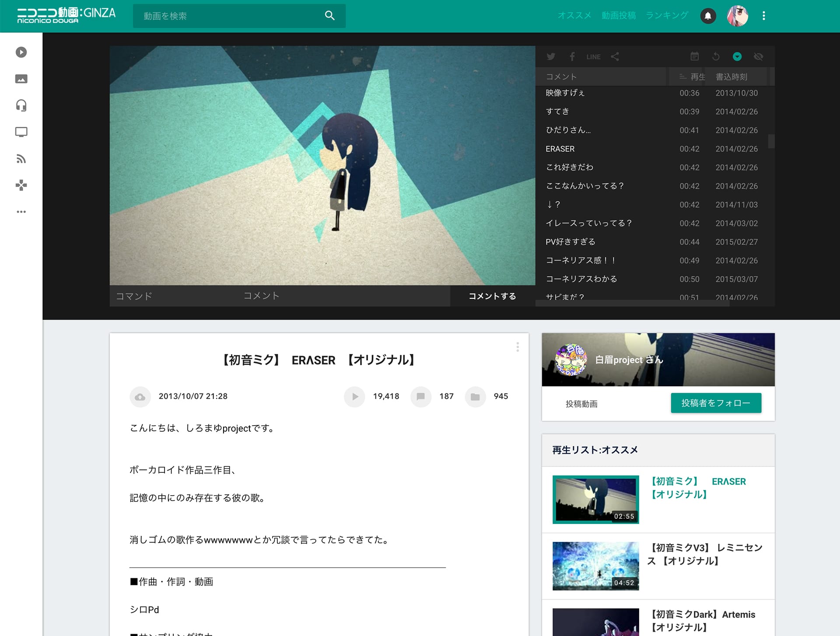Viewport: 840px width, 636px height.
Task: Share the video on Twitter
Action: pyautogui.click(x=551, y=56)
